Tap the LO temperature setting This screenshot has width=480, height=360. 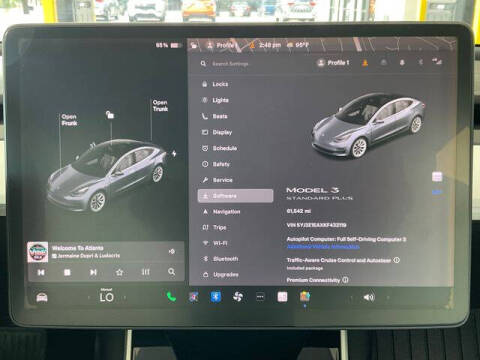[x=107, y=296]
